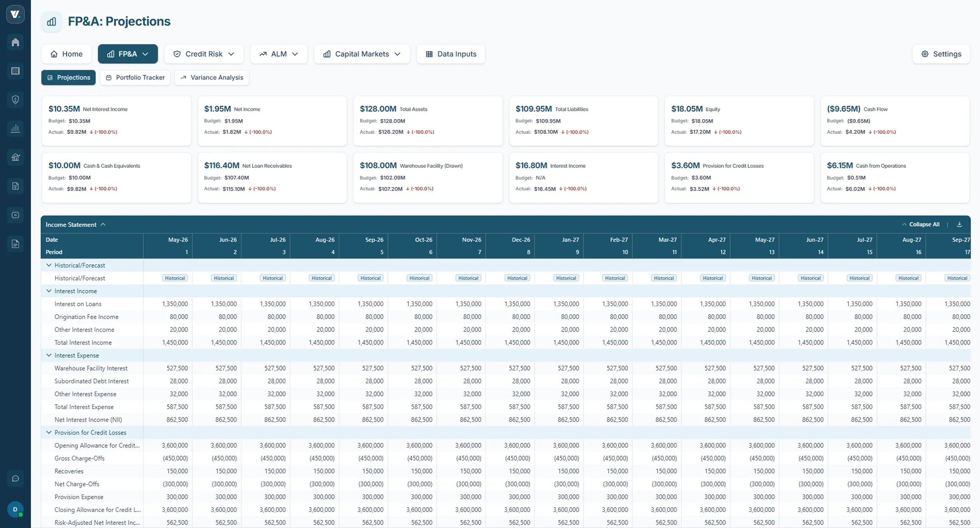This screenshot has height=528, width=980.
Task: Click the Jun-26 Interest on Loans value 1,350,000
Action: pyautogui.click(x=224, y=304)
